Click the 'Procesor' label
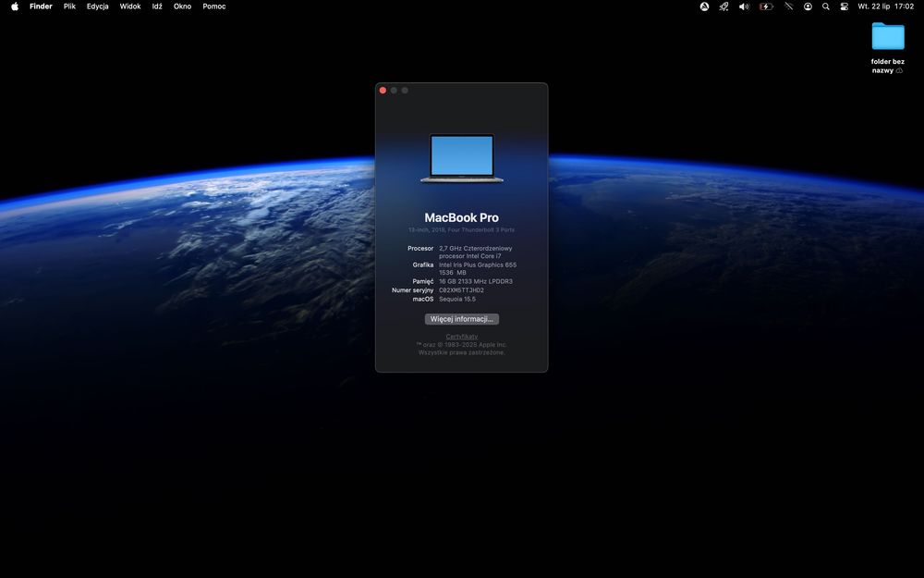924x578 pixels. 420,248
